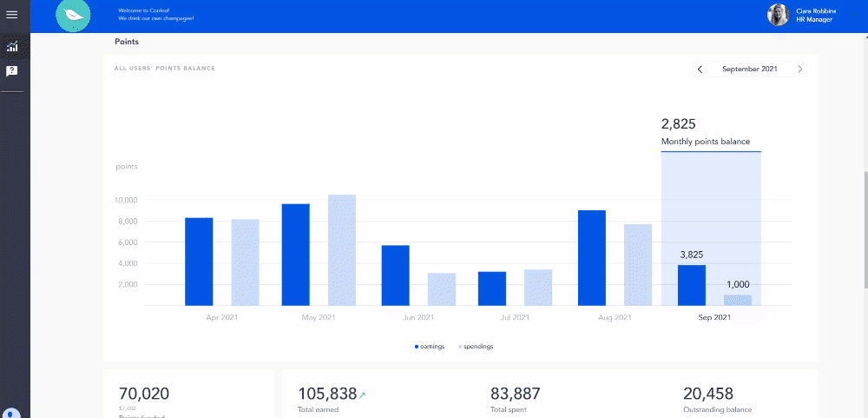Viewport: 868px width, 418px height.
Task: Select Jun 2021 earnings bar
Action: (395, 275)
